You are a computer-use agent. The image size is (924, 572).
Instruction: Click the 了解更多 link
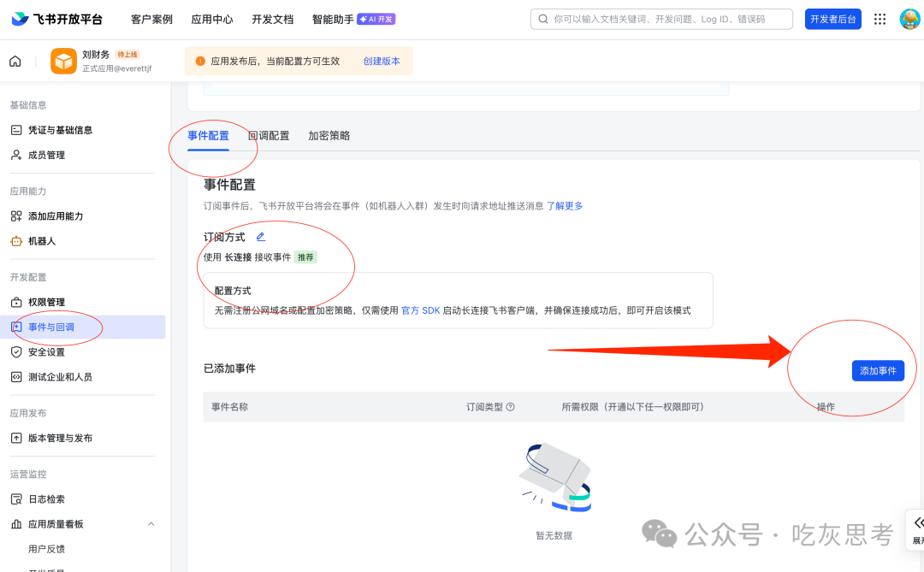566,205
